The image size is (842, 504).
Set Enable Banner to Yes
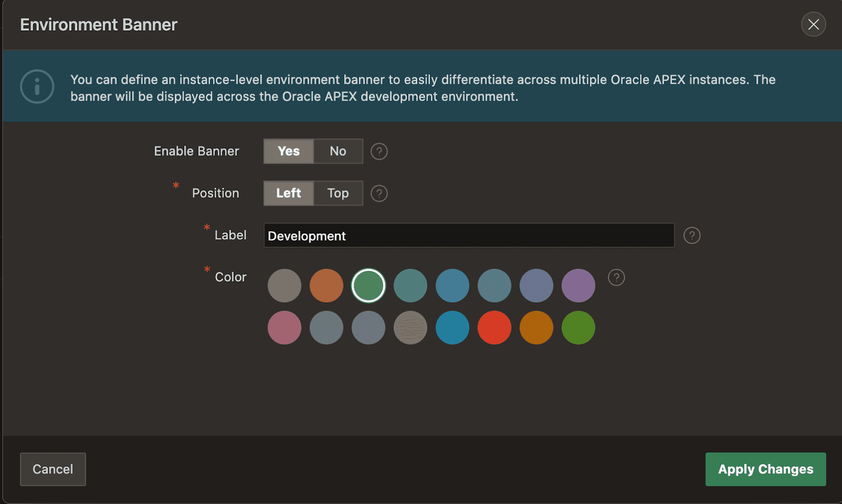(288, 152)
